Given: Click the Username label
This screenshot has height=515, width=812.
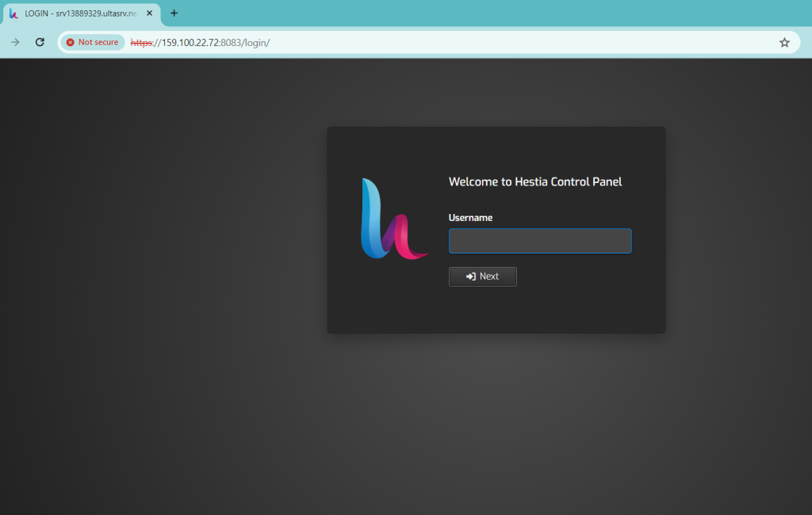Looking at the screenshot, I should pos(470,218).
